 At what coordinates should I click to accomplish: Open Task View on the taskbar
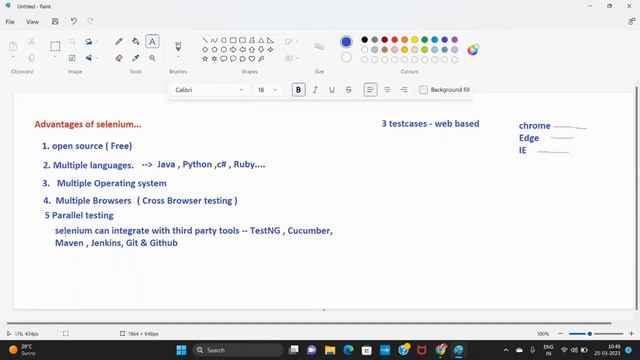pos(293,350)
